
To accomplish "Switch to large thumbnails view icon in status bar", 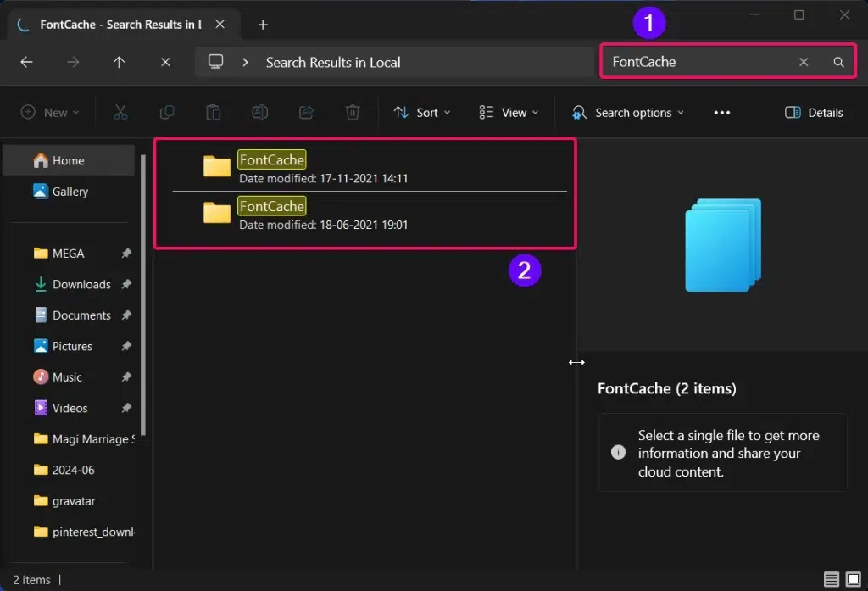I will (x=853, y=579).
